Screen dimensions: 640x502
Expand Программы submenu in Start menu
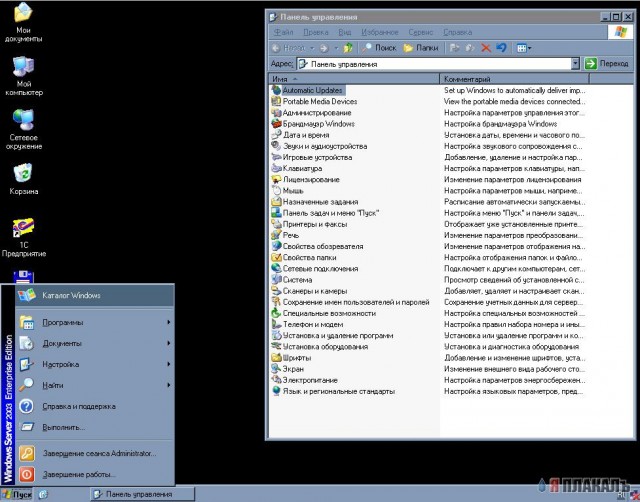(x=95, y=322)
